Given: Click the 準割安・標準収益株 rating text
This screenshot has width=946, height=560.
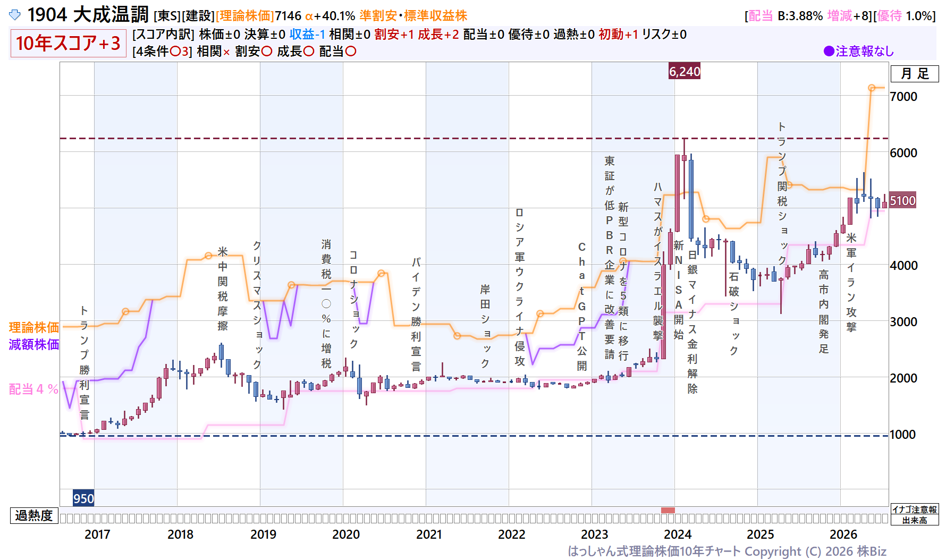Looking at the screenshot, I should pos(413,16).
